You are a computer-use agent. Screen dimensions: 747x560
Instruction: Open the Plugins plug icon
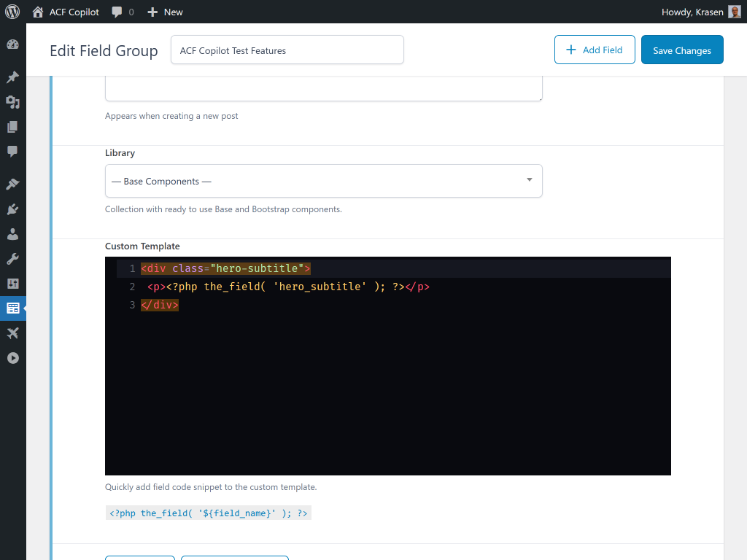pos(12,209)
